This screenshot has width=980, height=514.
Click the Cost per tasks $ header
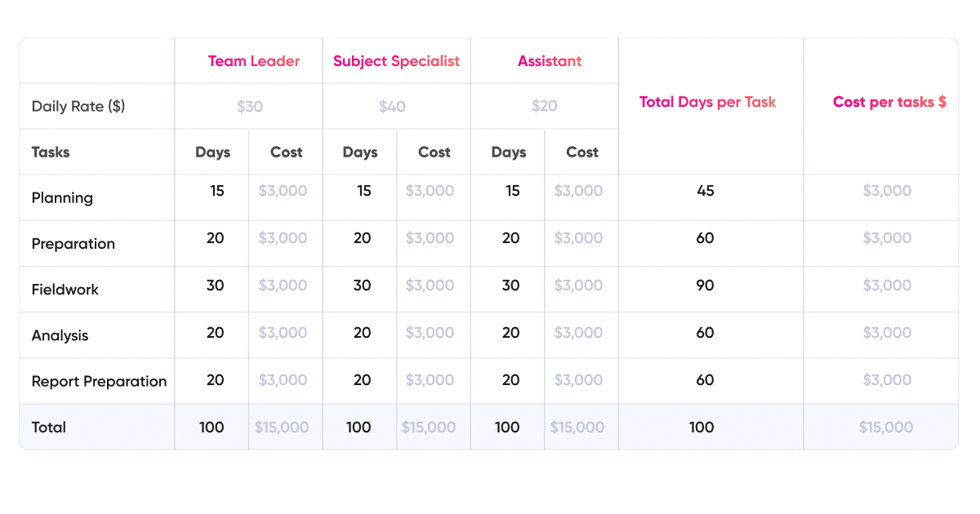(x=889, y=102)
